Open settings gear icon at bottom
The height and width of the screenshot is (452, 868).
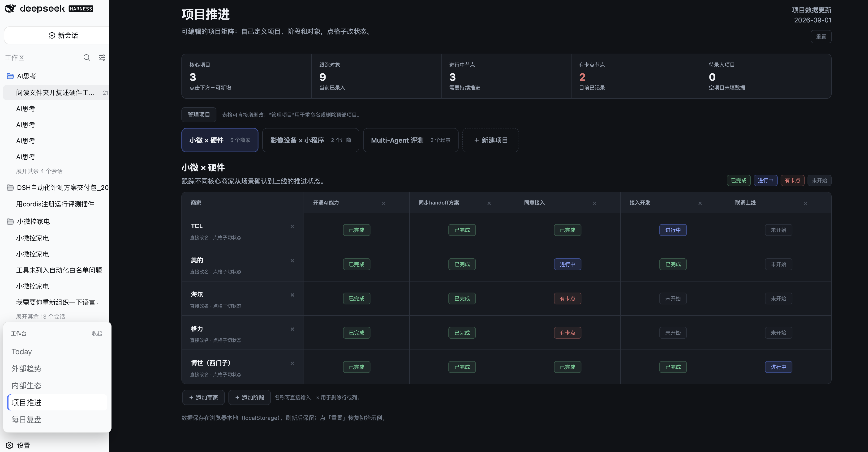point(9,445)
